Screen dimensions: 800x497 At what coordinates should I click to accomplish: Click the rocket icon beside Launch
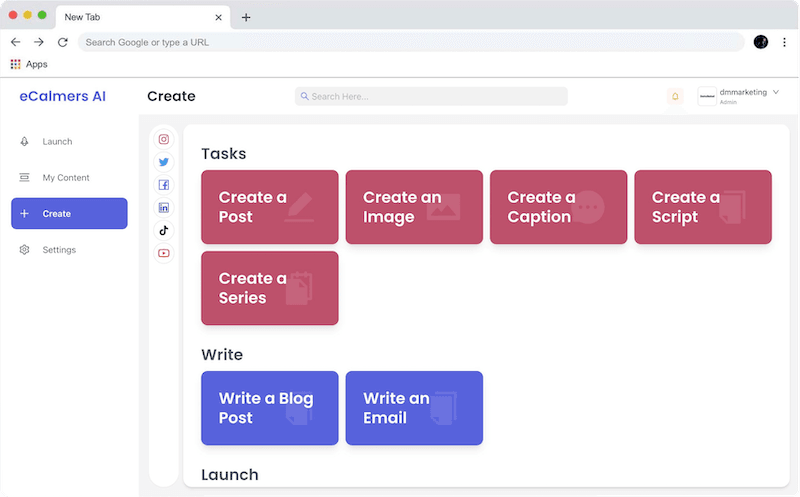point(24,141)
